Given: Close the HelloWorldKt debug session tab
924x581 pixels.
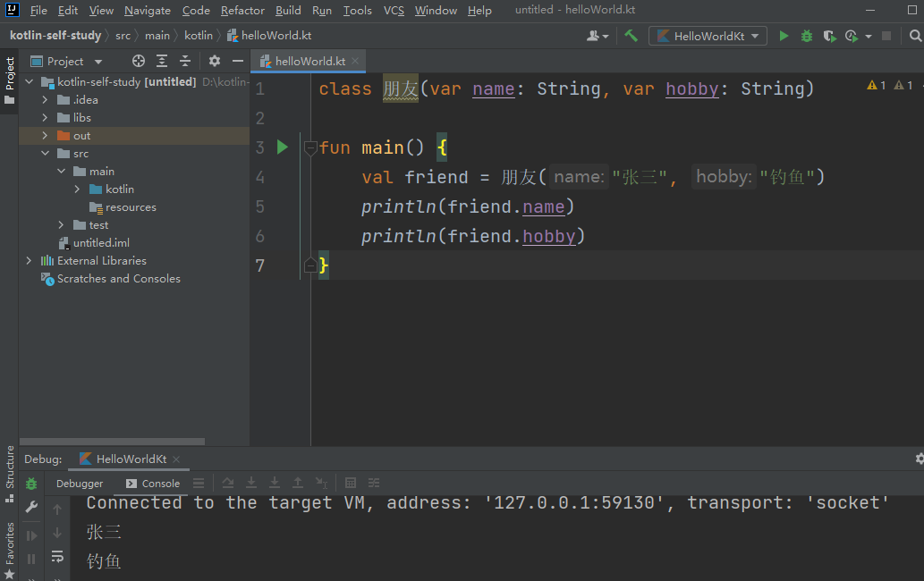Looking at the screenshot, I should click(176, 459).
